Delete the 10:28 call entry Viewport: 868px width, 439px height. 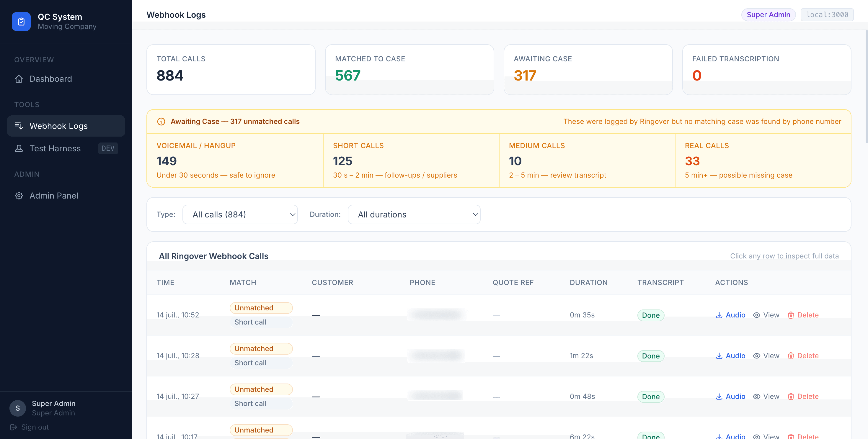tap(803, 356)
